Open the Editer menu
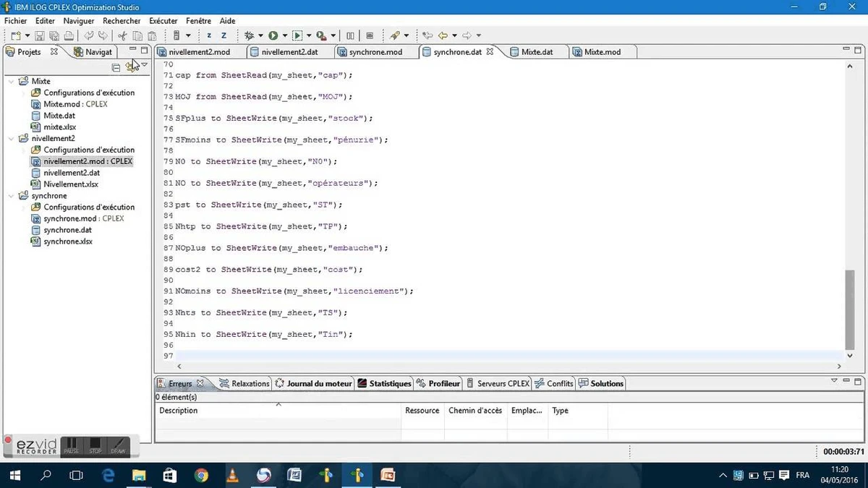The image size is (868, 488). tap(45, 21)
